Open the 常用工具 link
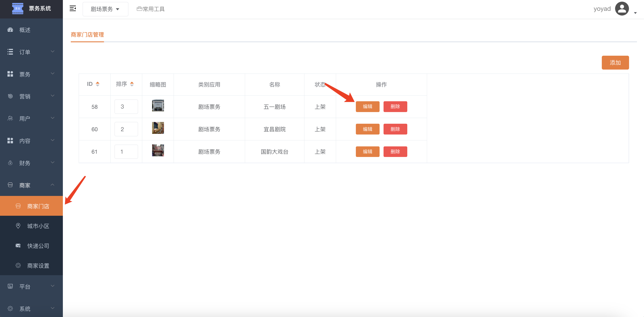The width and height of the screenshot is (644, 317). (x=151, y=9)
